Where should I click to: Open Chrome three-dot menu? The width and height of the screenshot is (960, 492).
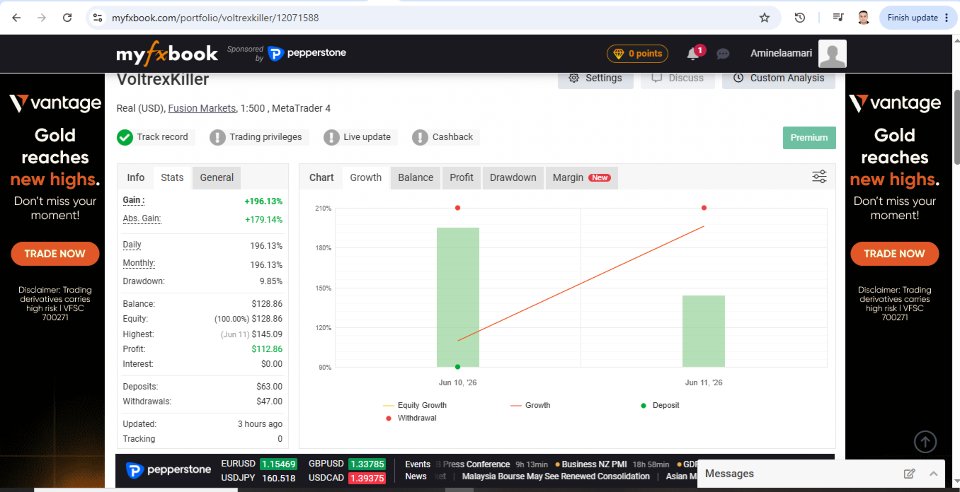947,18
